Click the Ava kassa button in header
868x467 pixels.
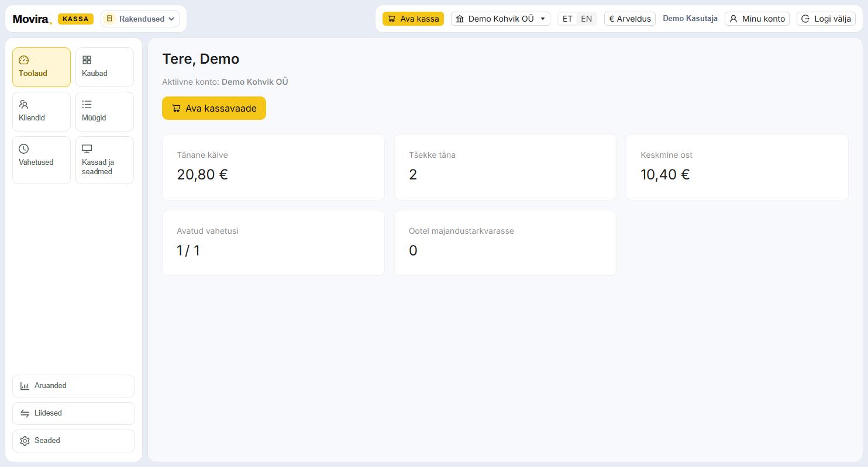coord(414,19)
